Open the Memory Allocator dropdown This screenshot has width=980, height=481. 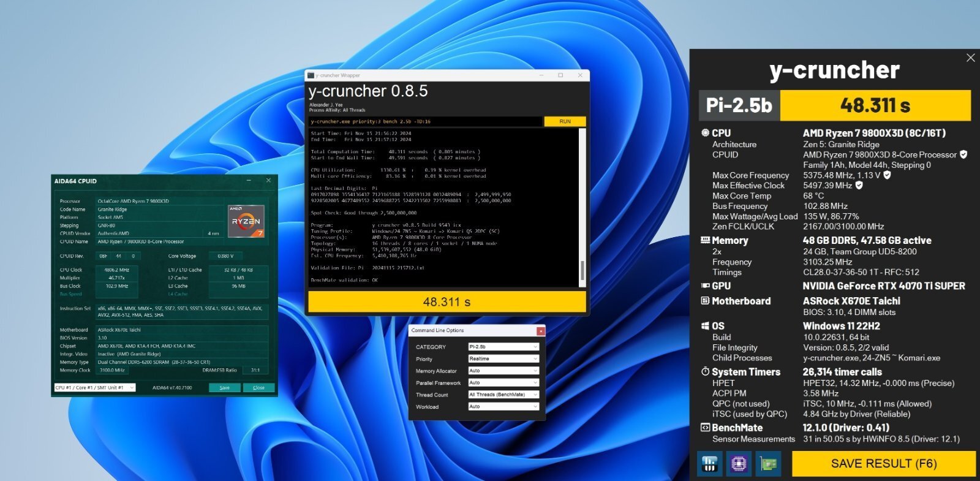(x=503, y=371)
